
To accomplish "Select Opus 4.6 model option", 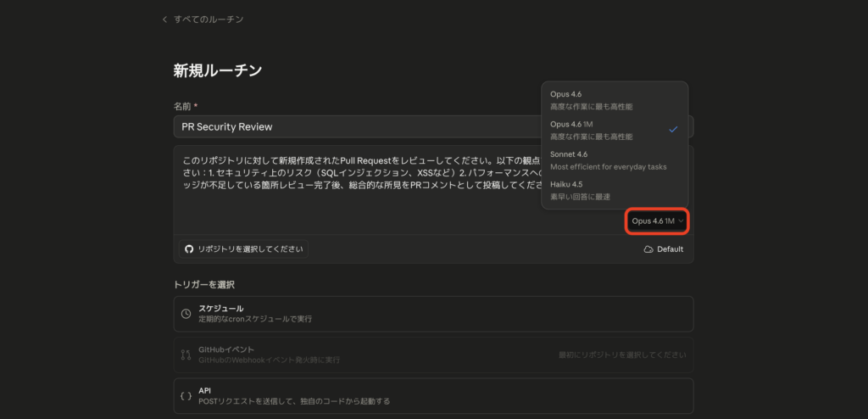I will [x=615, y=100].
